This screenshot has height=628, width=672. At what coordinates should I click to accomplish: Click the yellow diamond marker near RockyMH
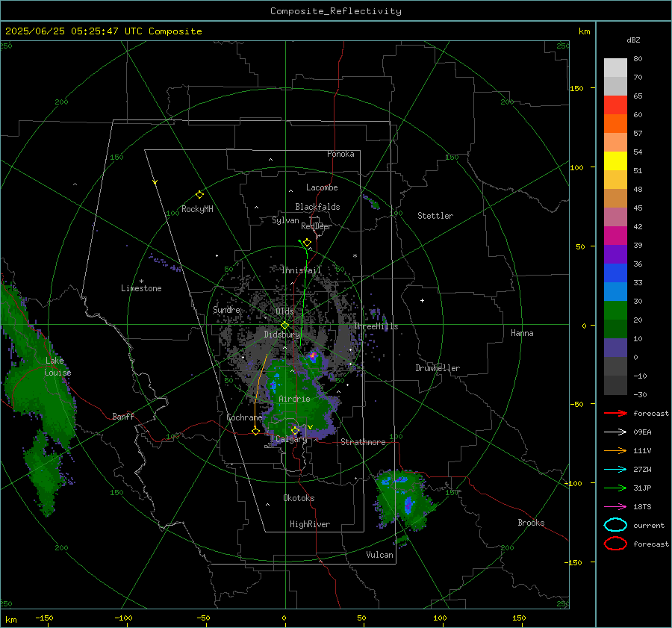(x=199, y=195)
